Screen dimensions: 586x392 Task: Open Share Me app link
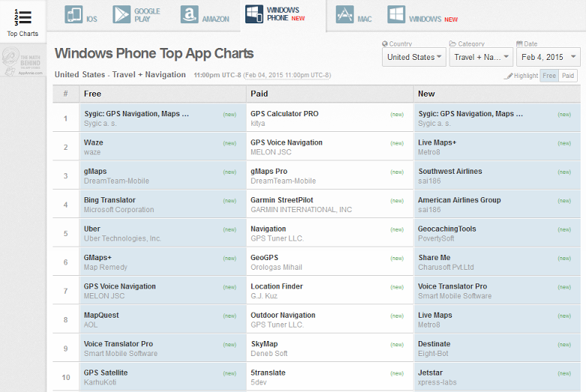434,258
